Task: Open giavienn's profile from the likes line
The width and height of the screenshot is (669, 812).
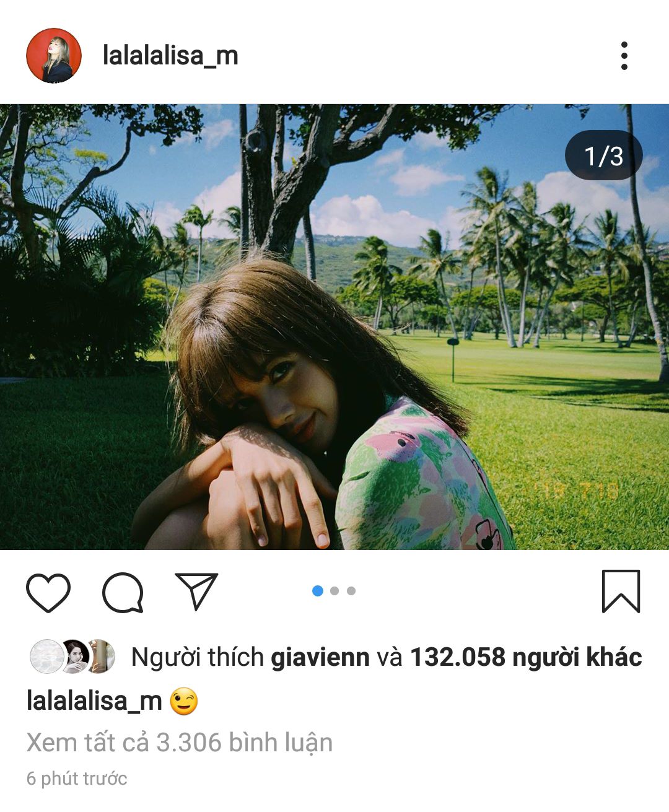Action: pos(320,657)
